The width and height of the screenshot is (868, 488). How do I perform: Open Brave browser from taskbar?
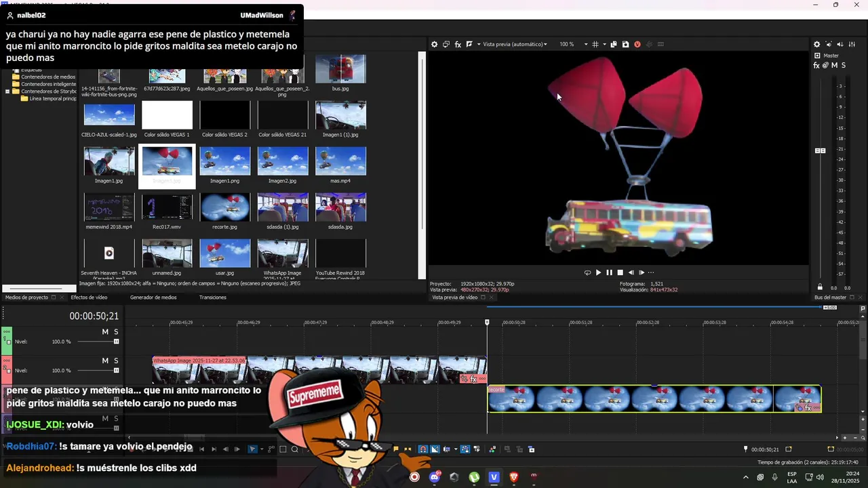coord(513,477)
